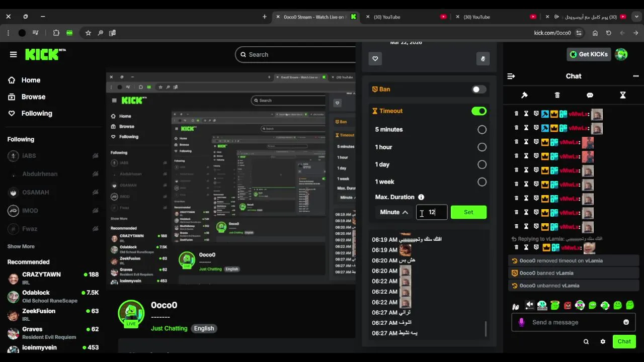Open the site settings icon beside kick.com URL
644x362 pixels.
click(579, 33)
